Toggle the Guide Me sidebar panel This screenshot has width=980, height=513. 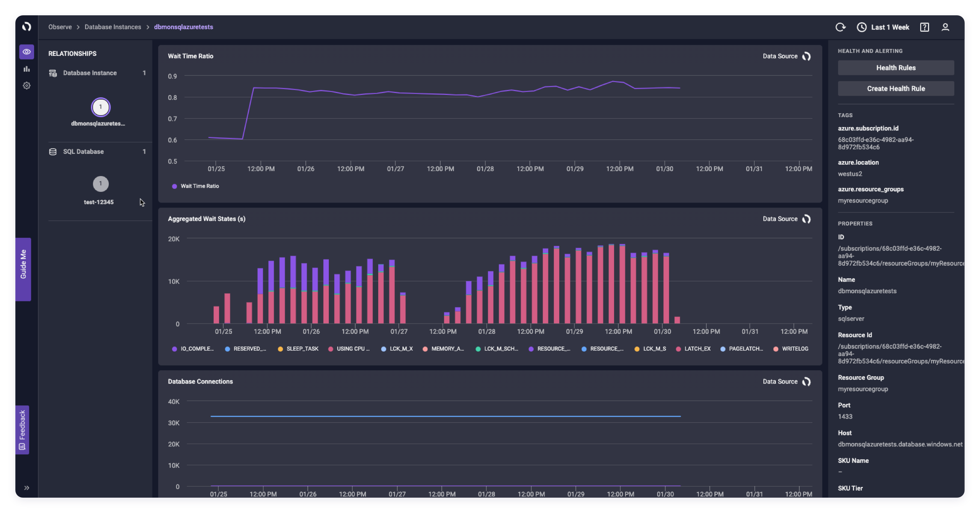tap(23, 263)
